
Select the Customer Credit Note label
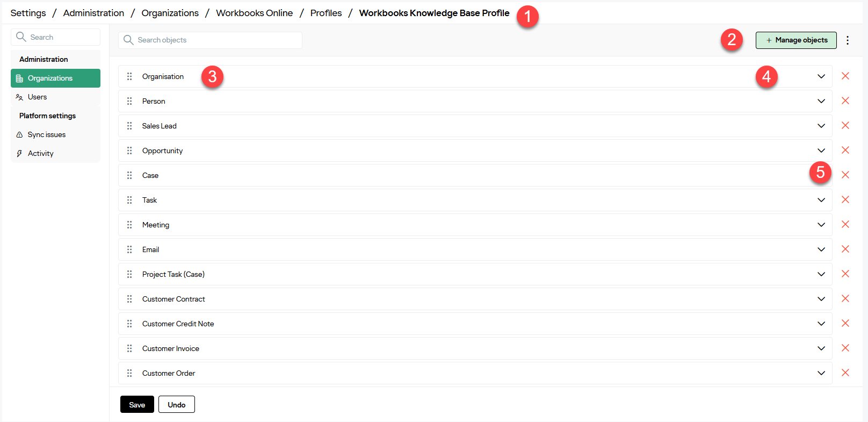pyautogui.click(x=178, y=324)
